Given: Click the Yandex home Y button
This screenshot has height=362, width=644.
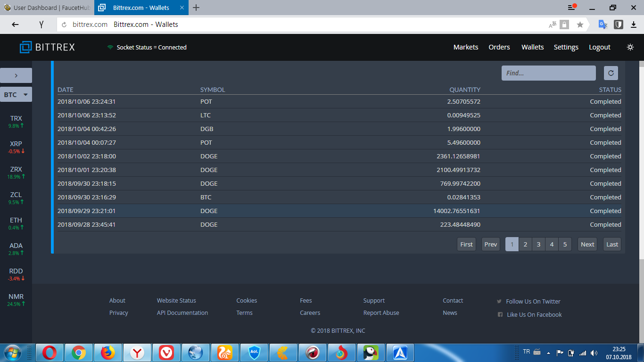Looking at the screenshot, I should 41,25.
